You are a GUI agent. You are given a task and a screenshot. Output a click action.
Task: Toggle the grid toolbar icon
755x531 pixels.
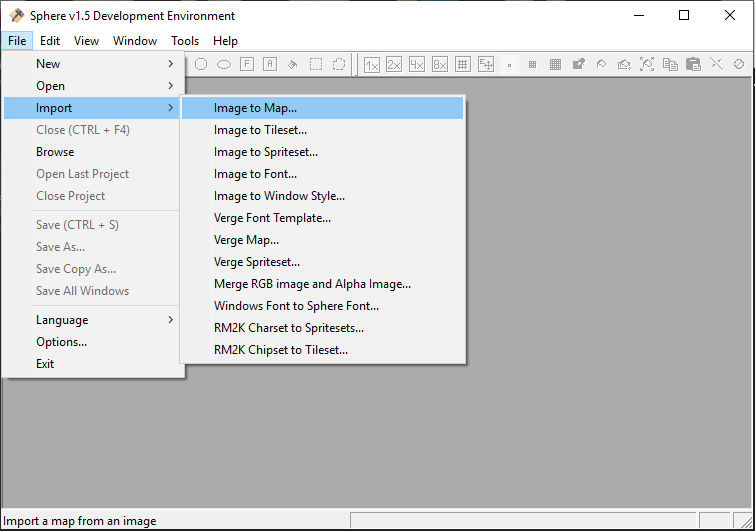pyautogui.click(x=463, y=64)
